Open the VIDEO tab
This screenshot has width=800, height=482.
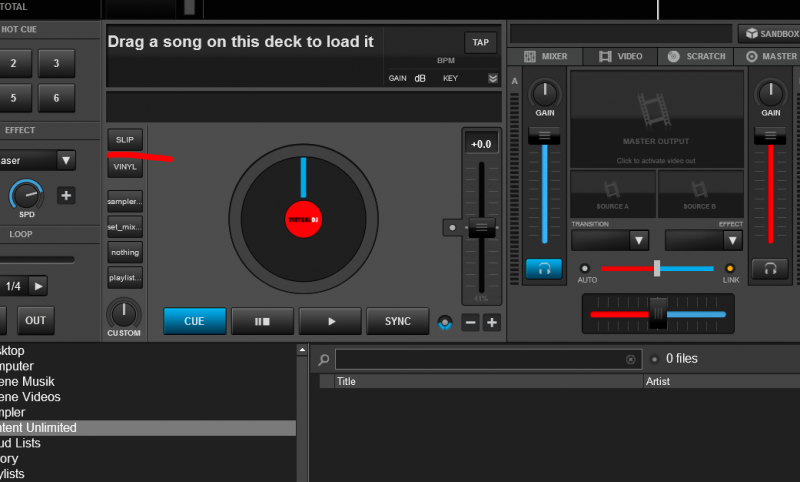[x=620, y=56]
